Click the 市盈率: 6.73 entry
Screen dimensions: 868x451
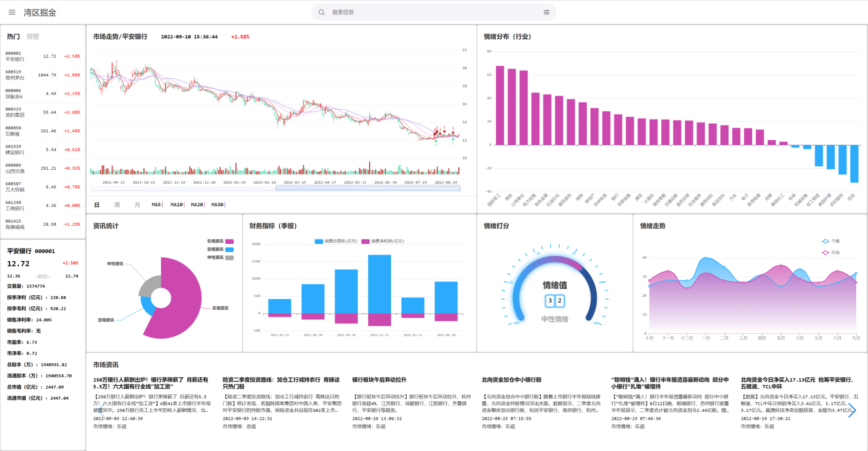coord(22,342)
